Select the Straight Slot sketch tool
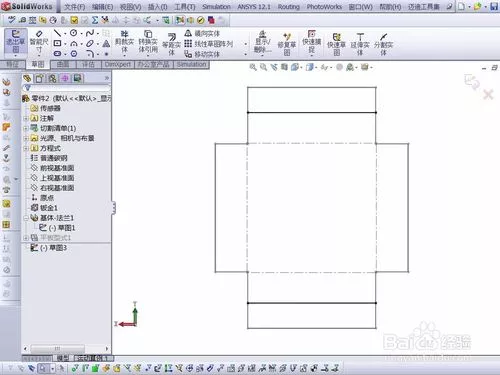The height and width of the screenshot is (375, 500). [x=57, y=54]
